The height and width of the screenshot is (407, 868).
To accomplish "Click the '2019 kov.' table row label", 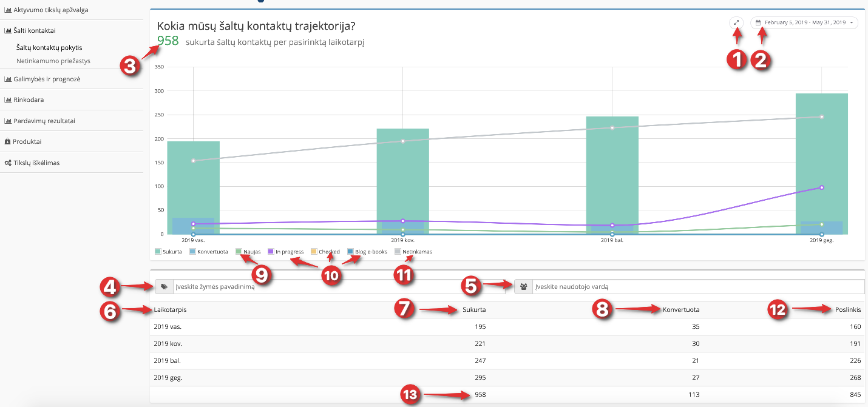I will pos(168,343).
